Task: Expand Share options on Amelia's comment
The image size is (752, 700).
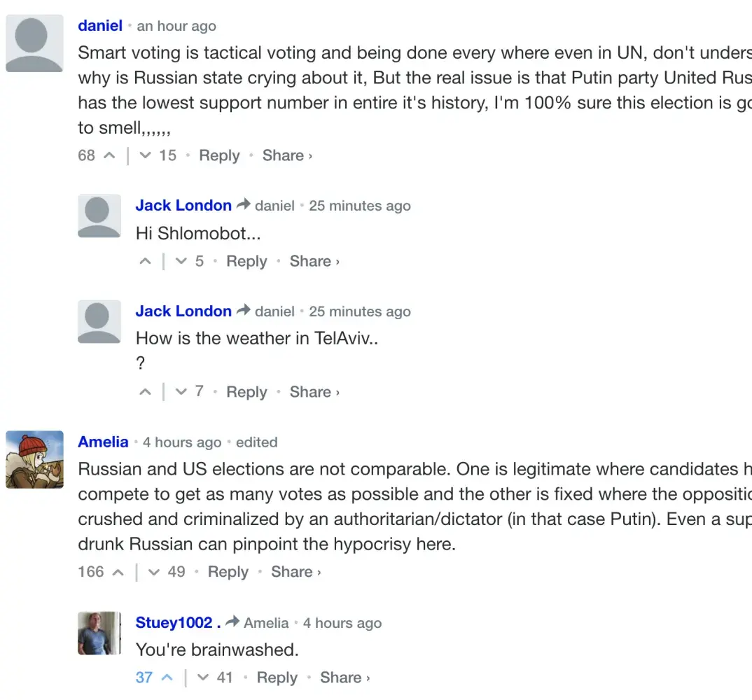Action: (296, 572)
